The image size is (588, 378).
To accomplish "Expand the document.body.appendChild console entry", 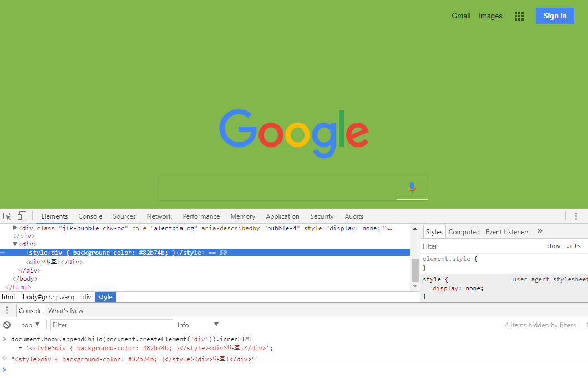I will point(4,339).
